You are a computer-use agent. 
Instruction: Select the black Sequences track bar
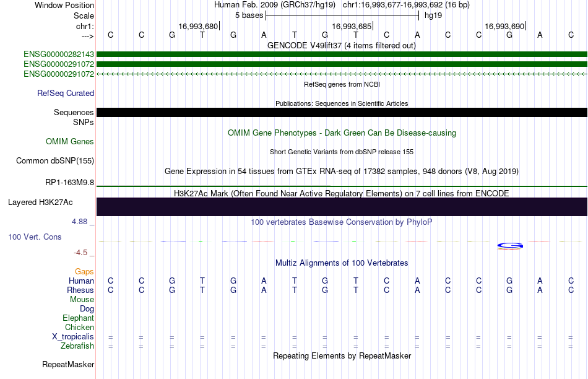click(342, 113)
